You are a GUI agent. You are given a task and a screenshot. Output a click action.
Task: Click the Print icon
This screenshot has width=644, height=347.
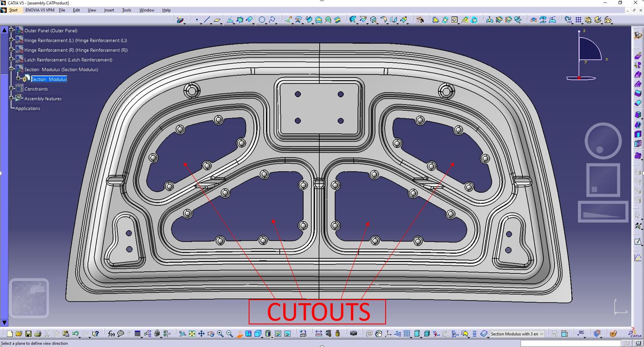point(38,334)
